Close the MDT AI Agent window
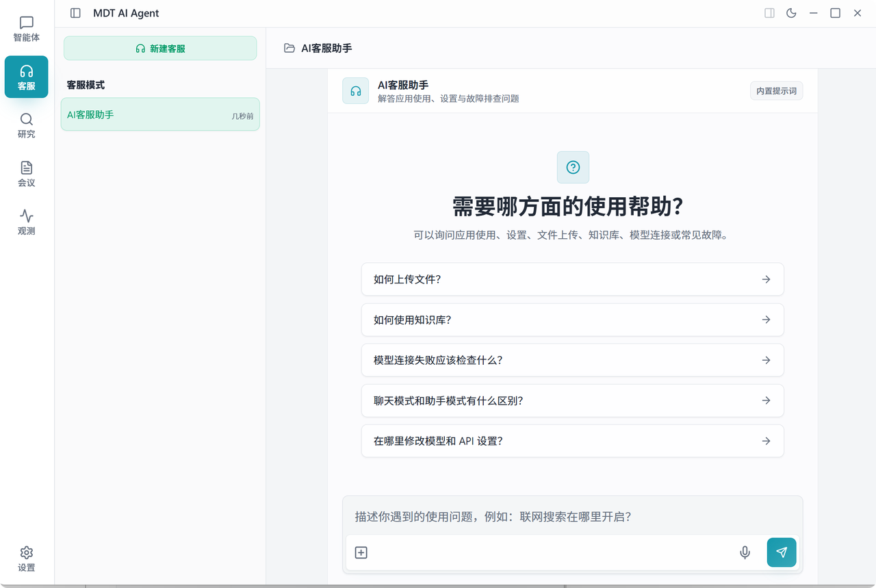876x588 pixels. coord(858,13)
